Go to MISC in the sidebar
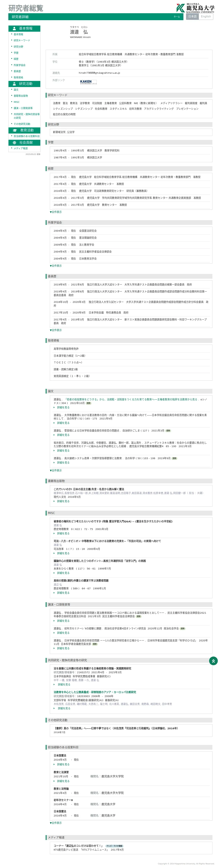 click(16, 102)
